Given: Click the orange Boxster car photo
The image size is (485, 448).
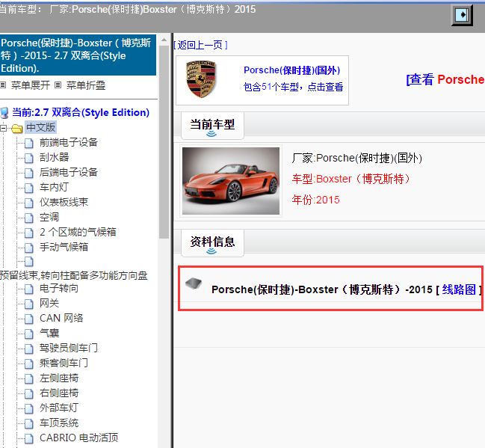Looking at the screenshot, I should (231, 181).
